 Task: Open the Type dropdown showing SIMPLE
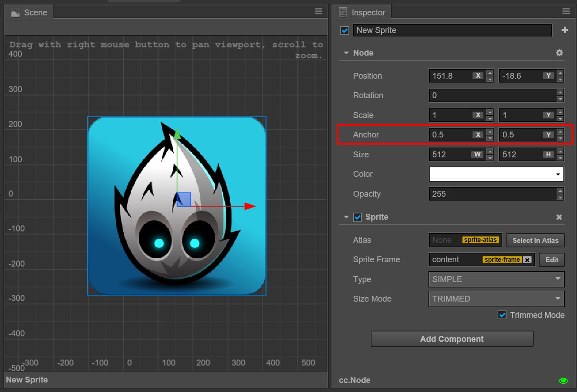(496, 279)
